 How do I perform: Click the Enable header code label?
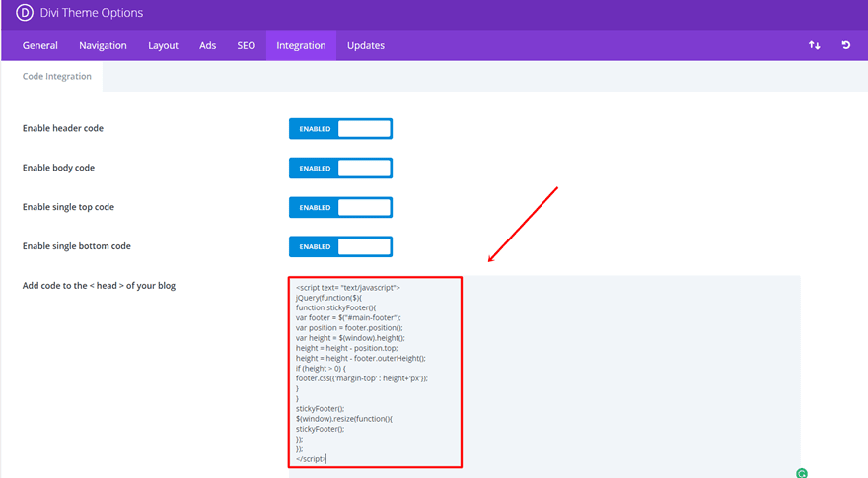click(x=62, y=128)
